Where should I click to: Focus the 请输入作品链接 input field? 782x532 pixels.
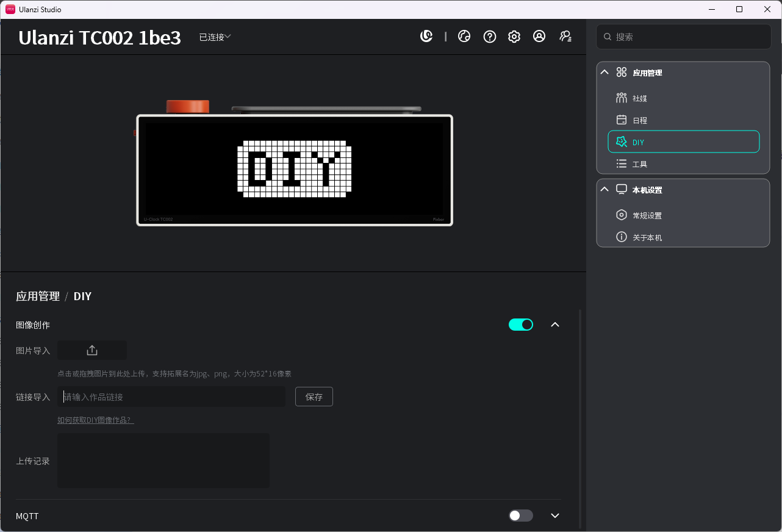coord(171,397)
